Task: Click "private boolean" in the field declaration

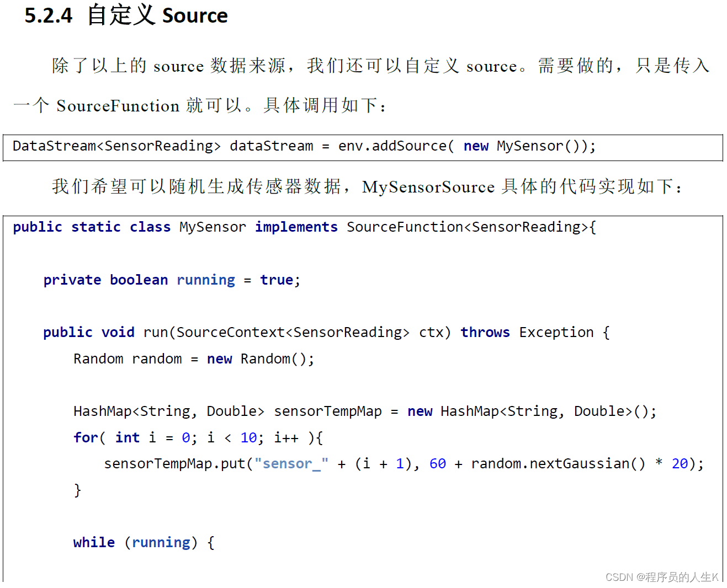Action: (x=105, y=280)
